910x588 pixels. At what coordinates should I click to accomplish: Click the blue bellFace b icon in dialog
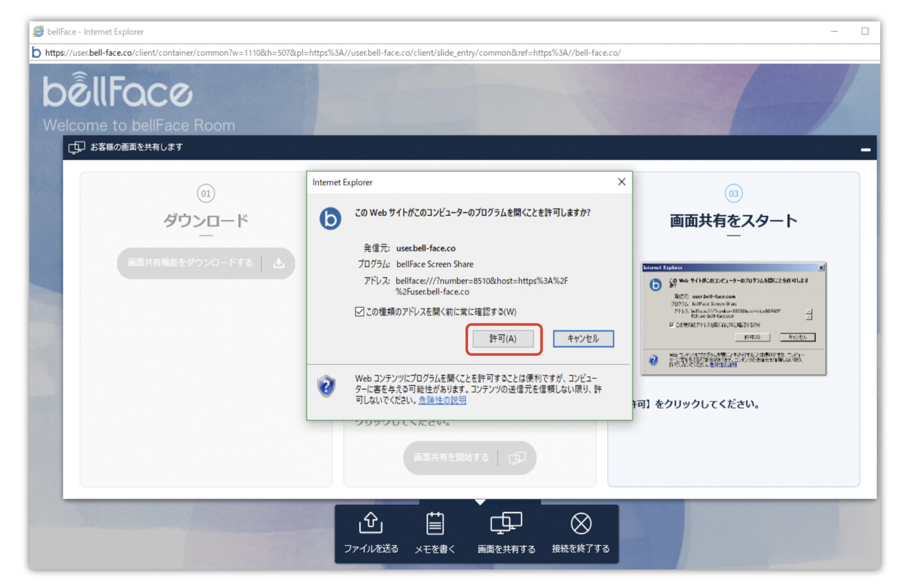(x=330, y=219)
